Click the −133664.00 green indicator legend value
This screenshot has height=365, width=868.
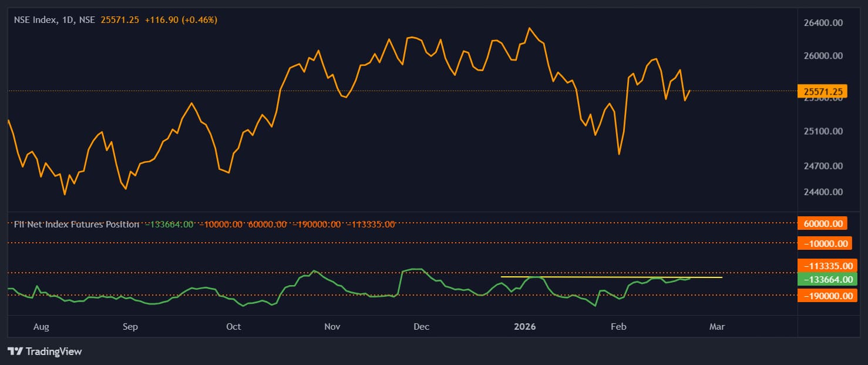169,224
